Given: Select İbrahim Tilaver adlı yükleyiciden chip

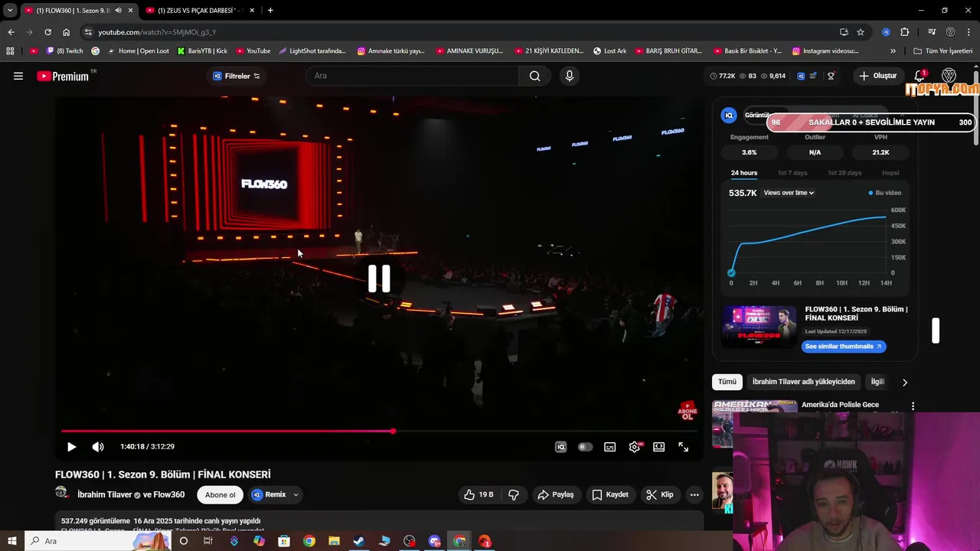Looking at the screenshot, I should pyautogui.click(x=803, y=382).
